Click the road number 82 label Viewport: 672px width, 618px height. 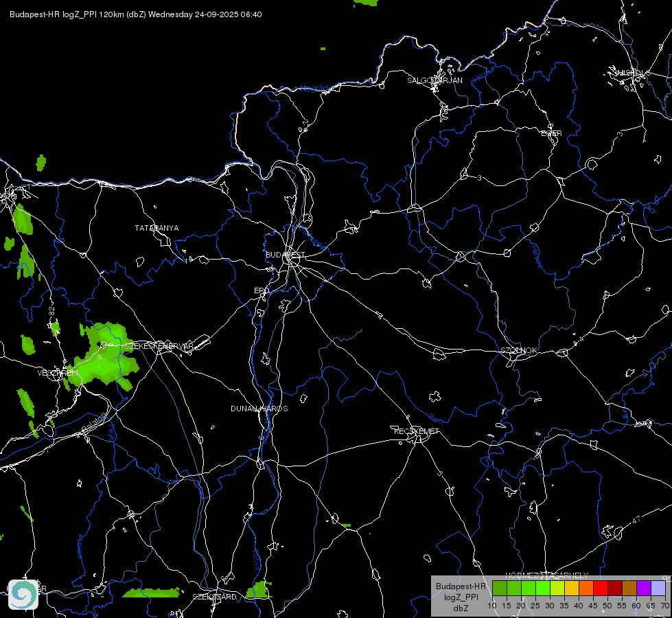tap(51, 312)
